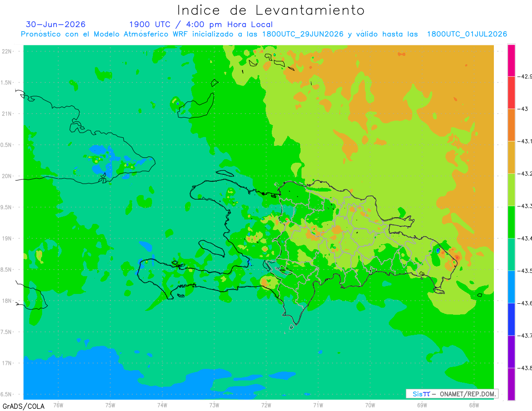Viewport: 532px width, 411px height.
Task: Click initialization time '1800UTC_29JUN2026'
Action: (x=303, y=34)
